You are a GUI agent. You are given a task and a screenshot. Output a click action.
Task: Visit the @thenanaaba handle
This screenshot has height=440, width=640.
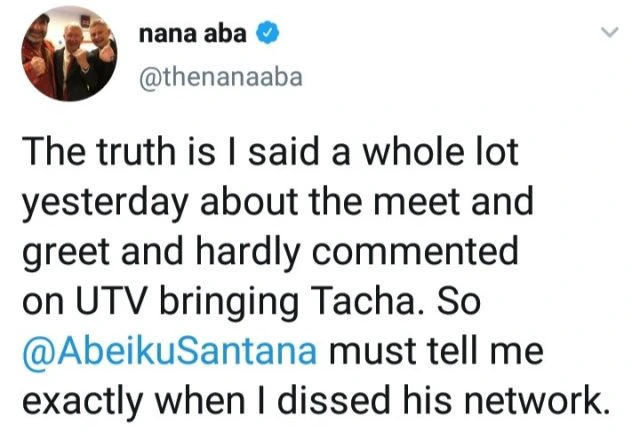(x=221, y=78)
